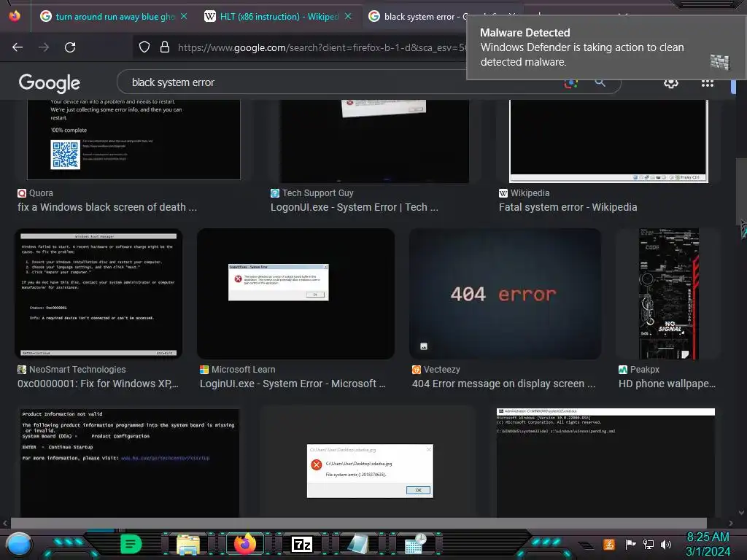Open the HLT (x86 instruction) Wikipedia tab
This screenshot has width=747, height=560.
pos(278,17)
